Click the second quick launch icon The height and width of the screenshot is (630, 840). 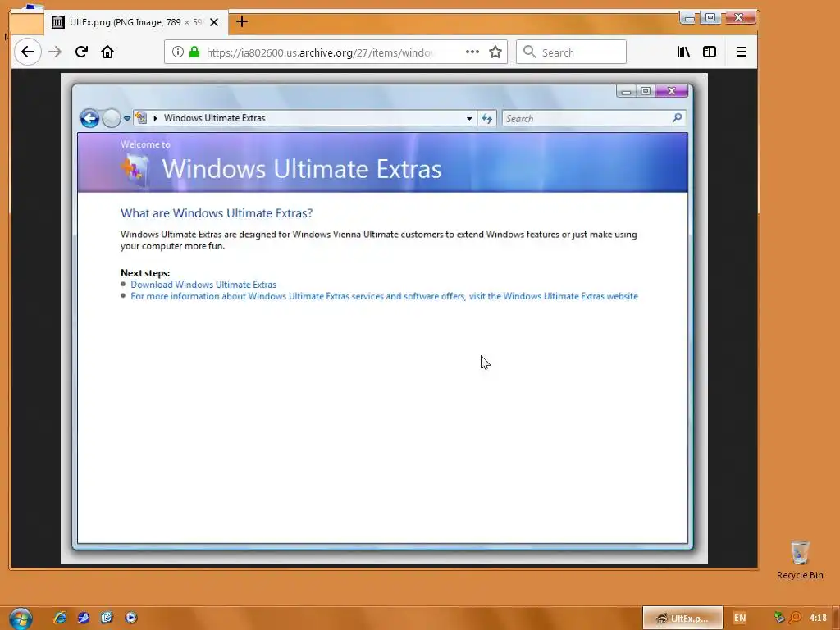click(84, 618)
